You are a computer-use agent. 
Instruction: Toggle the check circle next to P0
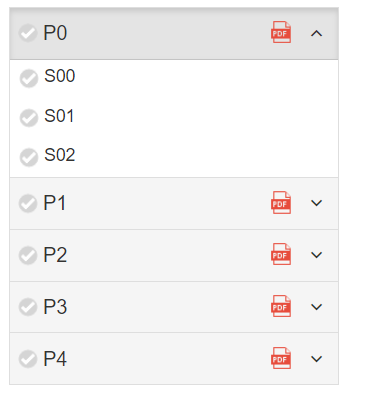point(28,33)
